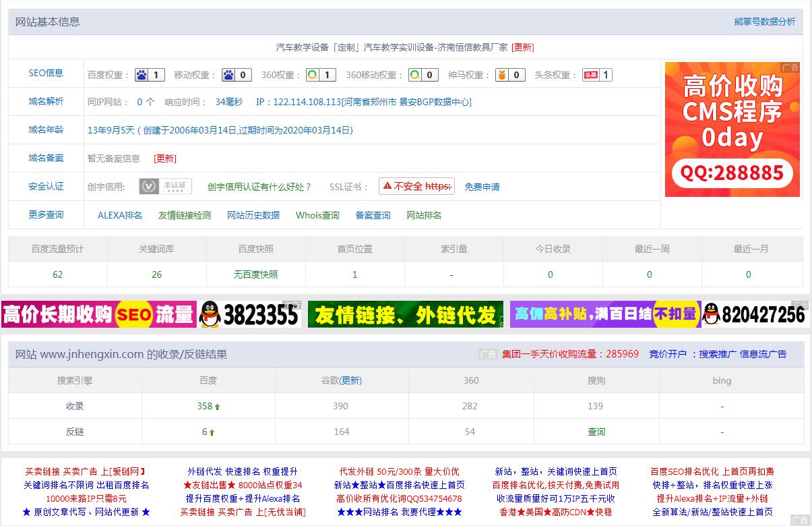Click the 360 mobile weight badge

(423, 75)
